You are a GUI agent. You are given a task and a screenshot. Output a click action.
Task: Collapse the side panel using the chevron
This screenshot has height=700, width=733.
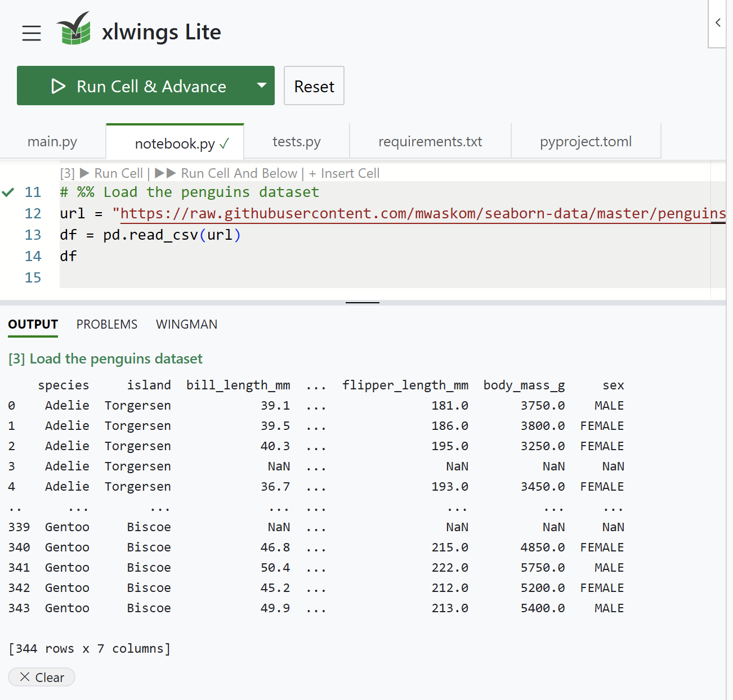click(718, 23)
